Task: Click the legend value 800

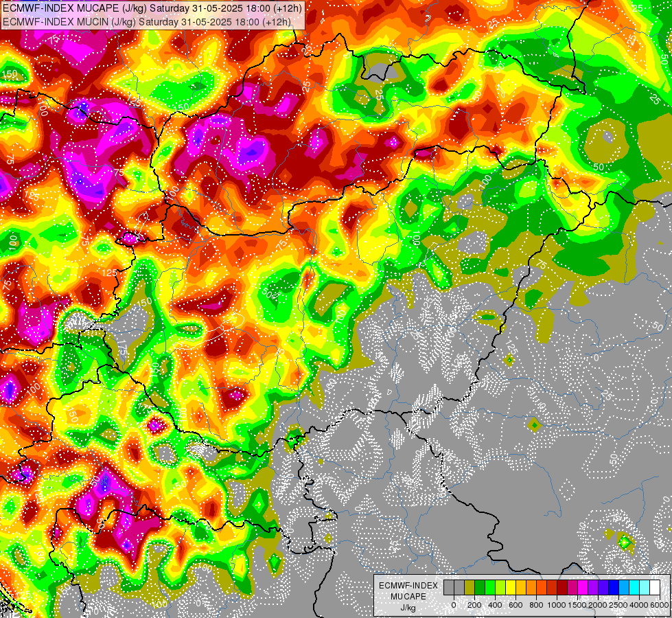Action: [536, 605]
